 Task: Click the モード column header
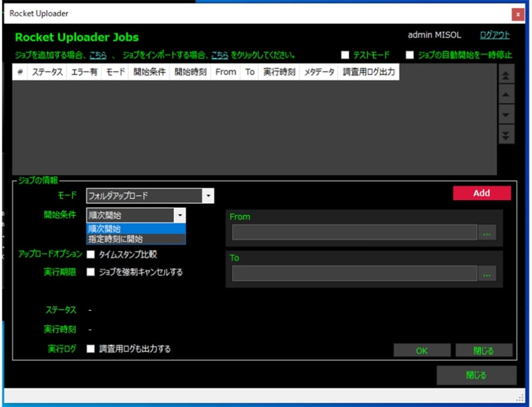coord(115,72)
